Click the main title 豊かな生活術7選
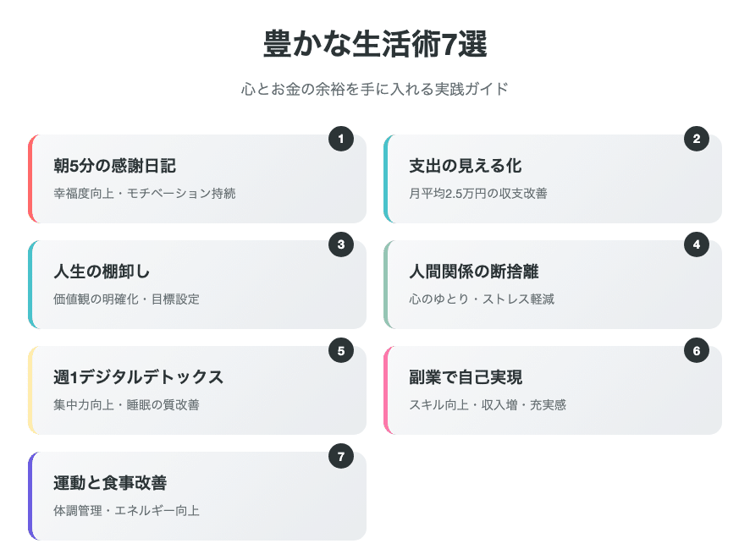Image resolution: width=750 pixels, height=560 pixels. click(375, 45)
